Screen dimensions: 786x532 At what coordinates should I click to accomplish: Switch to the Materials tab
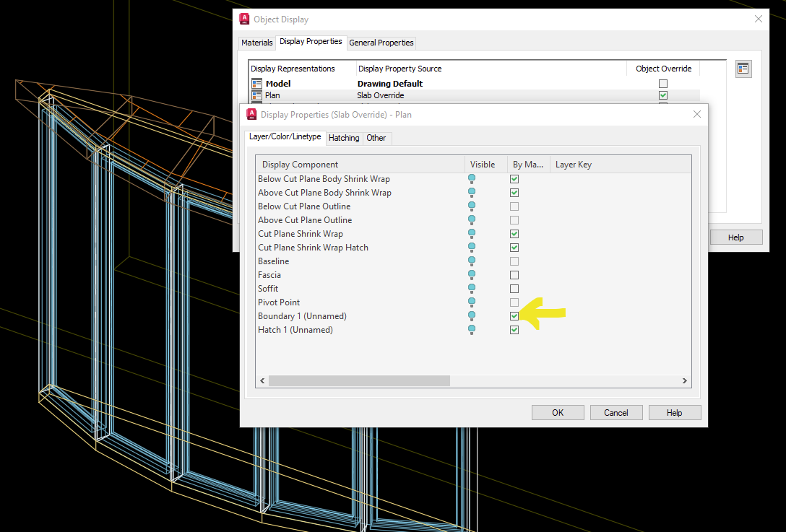tap(256, 43)
